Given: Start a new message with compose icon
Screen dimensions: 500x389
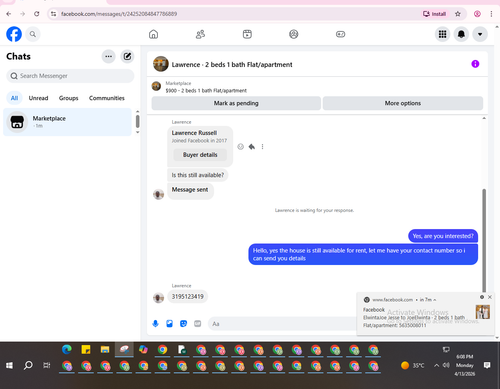Looking at the screenshot, I should click(127, 56).
